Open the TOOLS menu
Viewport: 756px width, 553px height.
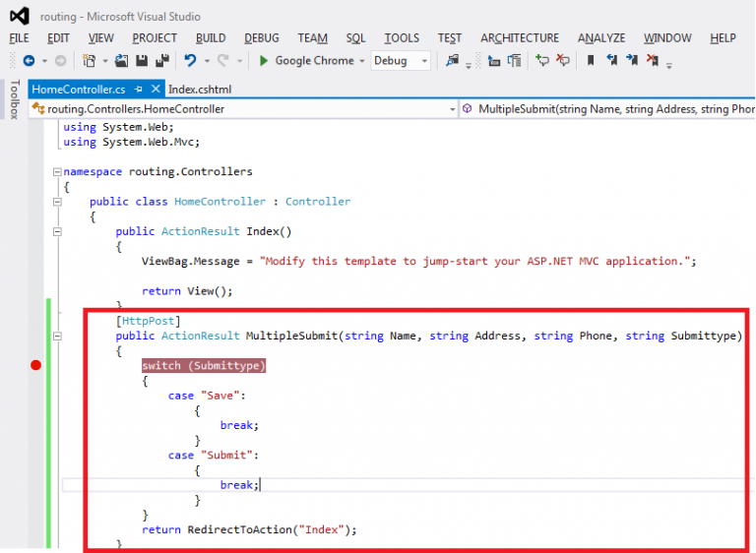point(402,37)
